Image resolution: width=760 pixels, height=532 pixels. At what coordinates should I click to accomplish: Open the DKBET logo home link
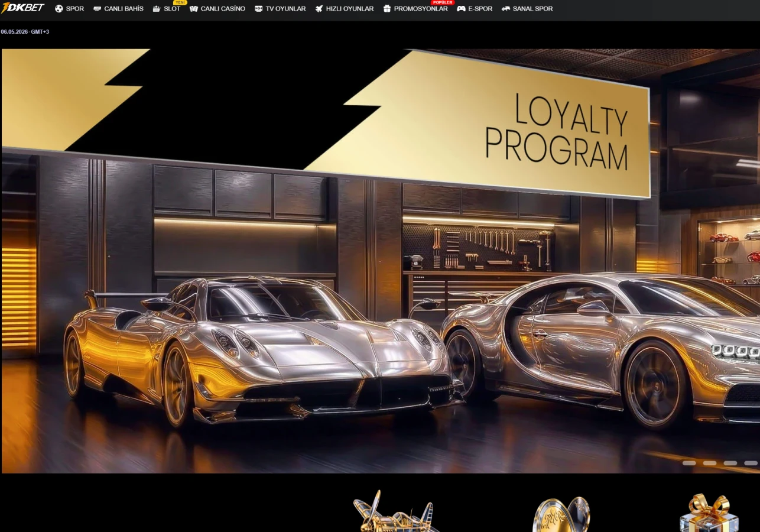23,8
